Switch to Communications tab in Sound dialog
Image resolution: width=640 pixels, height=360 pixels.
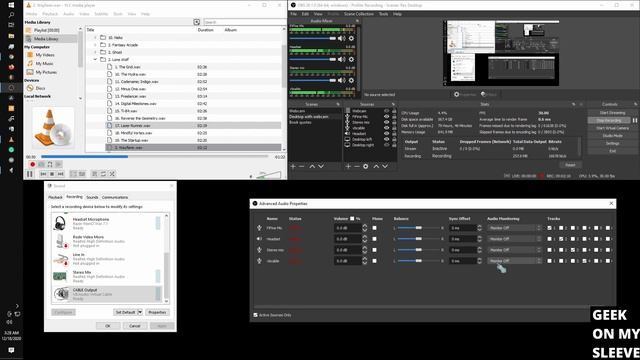[115, 197]
